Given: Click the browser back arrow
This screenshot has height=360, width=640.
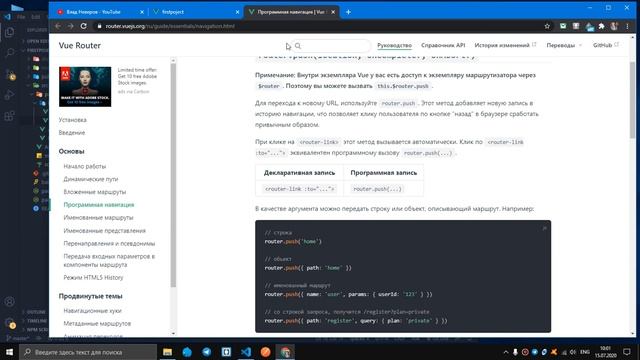Looking at the screenshot, I should pos(58,26).
